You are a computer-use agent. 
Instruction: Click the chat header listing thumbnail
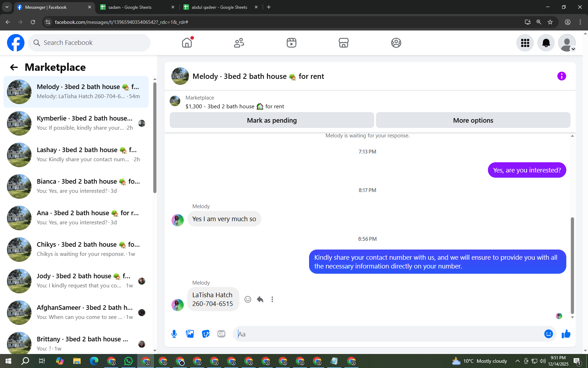click(180, 76)
